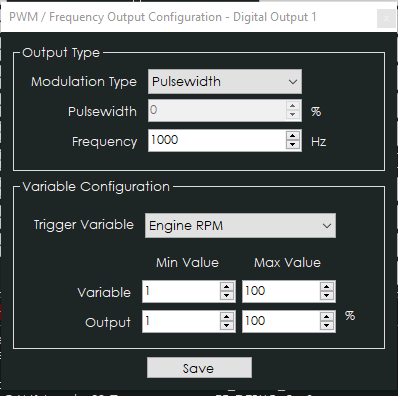Click the Max Value column header

point(287,263)
